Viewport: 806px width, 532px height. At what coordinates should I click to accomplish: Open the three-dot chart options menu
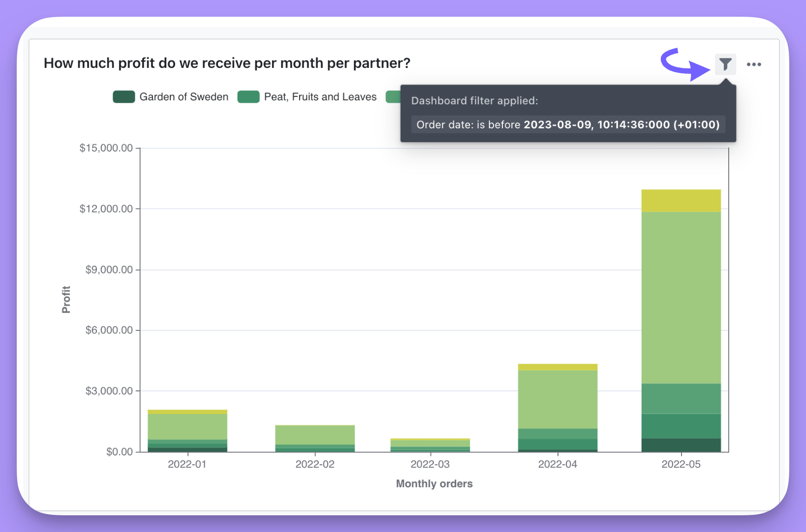754,64
